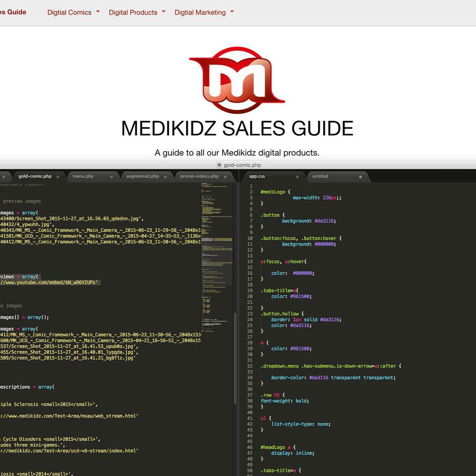Close the menu.php tab
476x476 pixels.
click(112, 177)
